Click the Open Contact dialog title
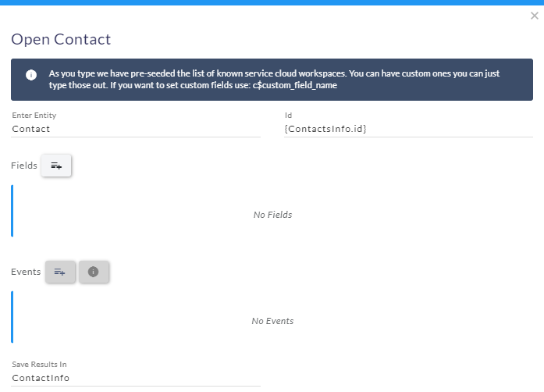This screenshot has width=544, height=392. (61, 39)
